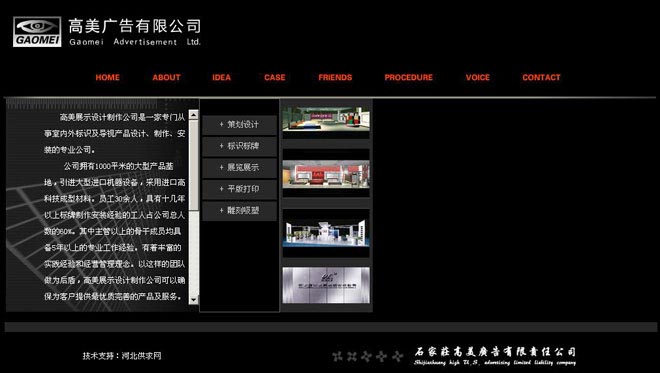This screenshot has height=373, width=660.
Task: Open the PROCEDURE menu item
Action: (x=408, y=77)
